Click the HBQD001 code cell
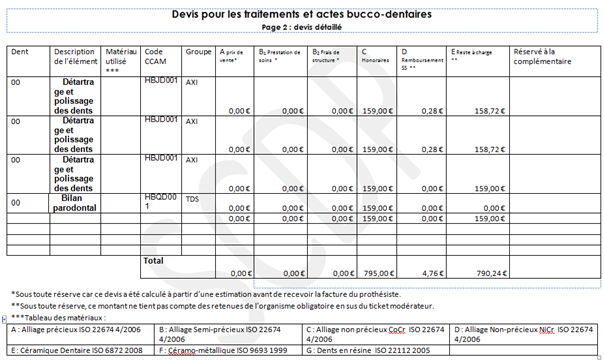Screen dimensions: 604x361 [x=161, y=203]
